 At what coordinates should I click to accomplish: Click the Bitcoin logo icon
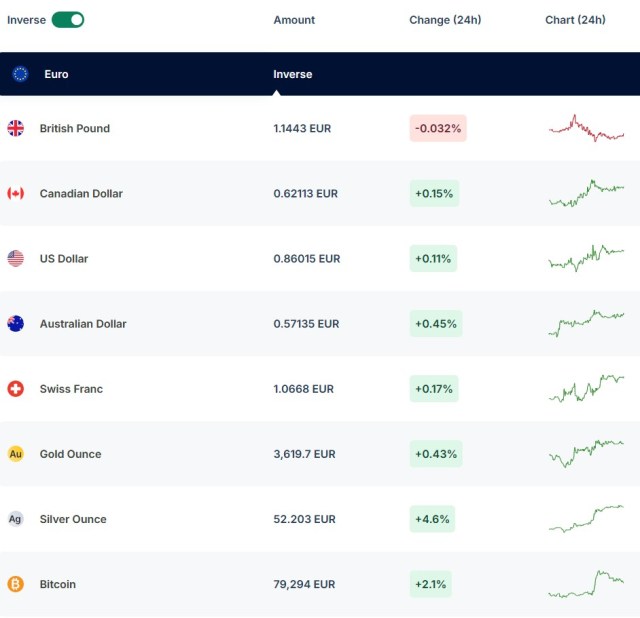tap(16, 584)
